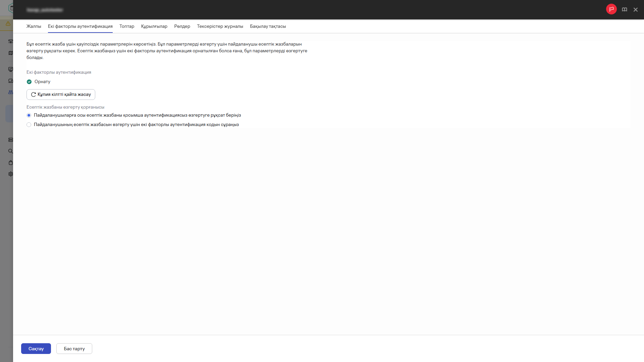Click the red flag feedback icon
The height and width of the screenshot is (362, 644).
click(611, 9)
